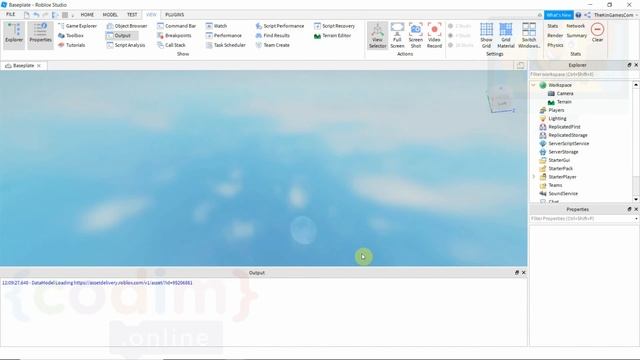Open the Breakpoints window
The width and height of the screenshot is (640, 360).
[174, 36]
